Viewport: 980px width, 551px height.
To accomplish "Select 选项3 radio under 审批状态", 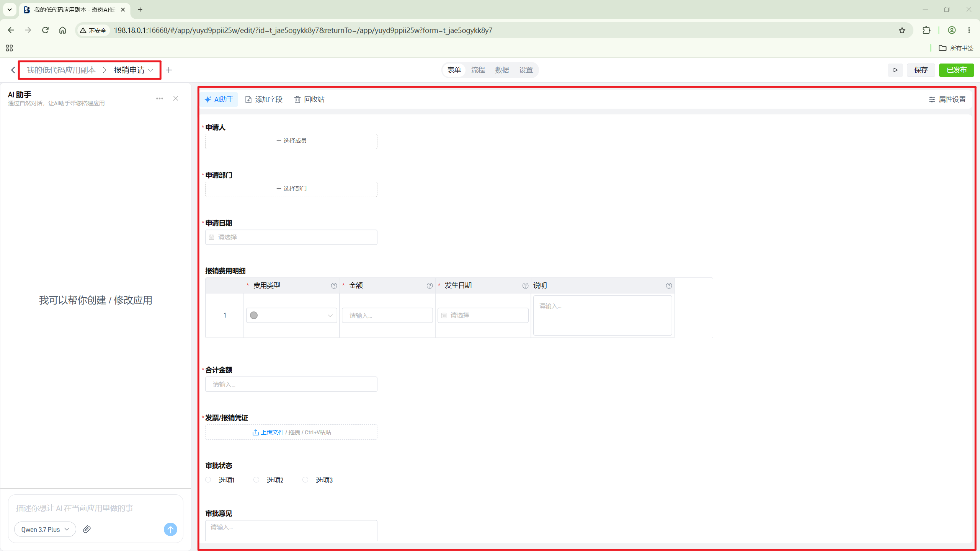I will click(305, 480).
